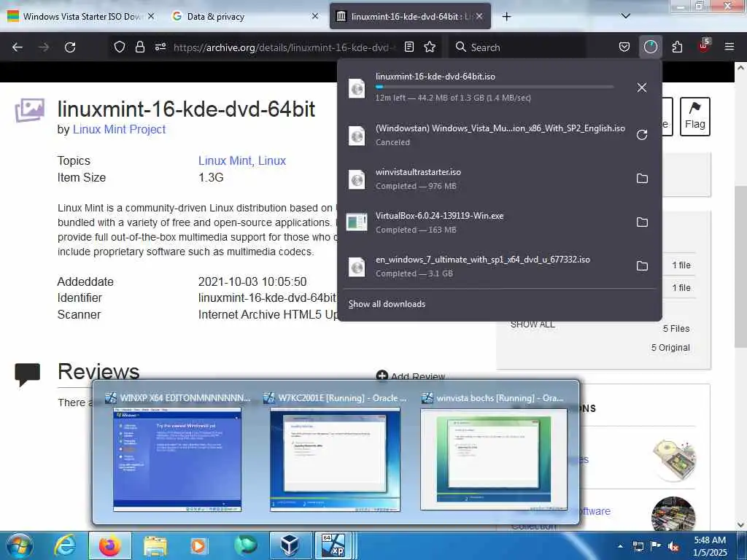This screenshot has height=560, width=747.
Task: Open Windows Explorer from taskbar
Action: pyautogui.click(x=155, y=545)
